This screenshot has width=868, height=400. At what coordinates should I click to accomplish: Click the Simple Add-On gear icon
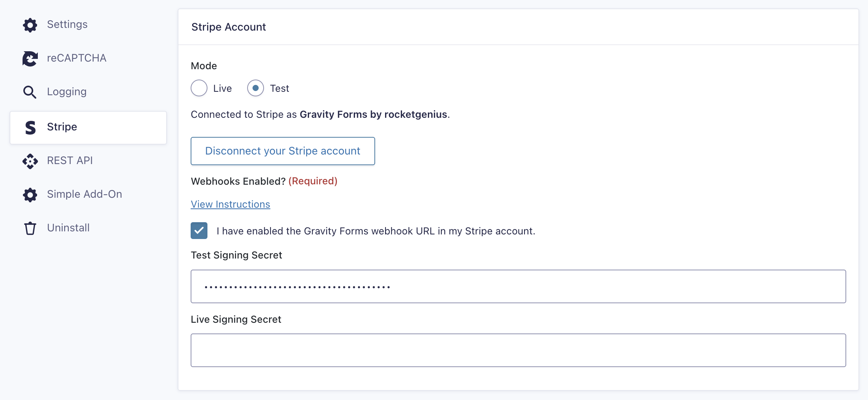point(30,194)
